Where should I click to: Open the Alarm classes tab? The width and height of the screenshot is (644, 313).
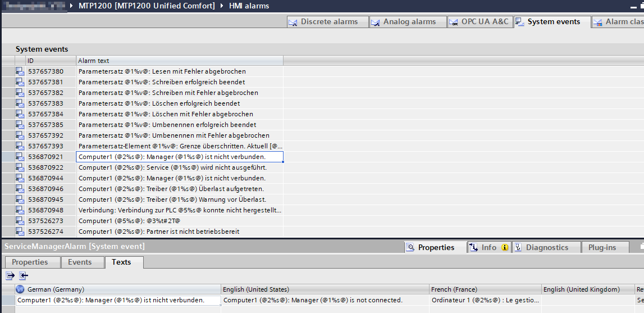(618, 22)
